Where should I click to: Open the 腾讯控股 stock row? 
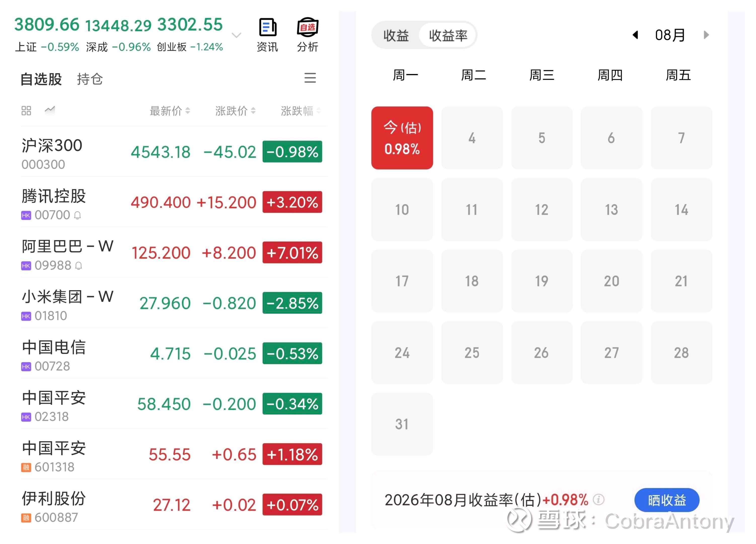pos(174,202)
